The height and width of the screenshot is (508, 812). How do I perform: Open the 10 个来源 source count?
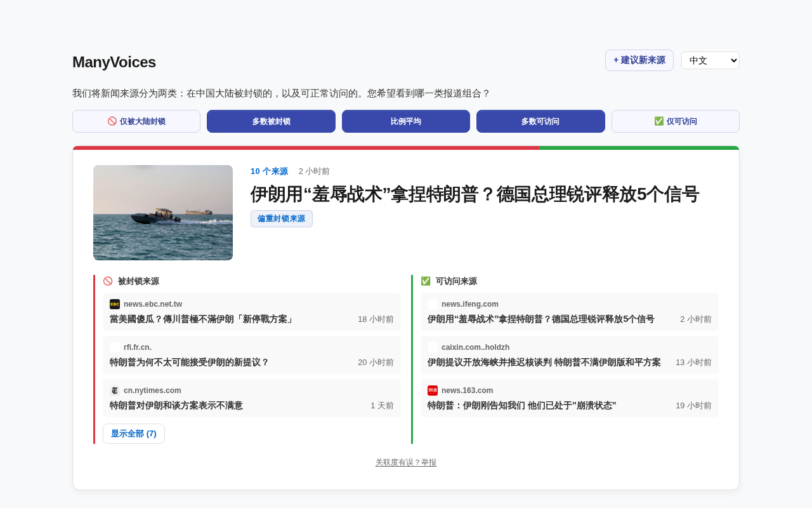pos(269,171)
